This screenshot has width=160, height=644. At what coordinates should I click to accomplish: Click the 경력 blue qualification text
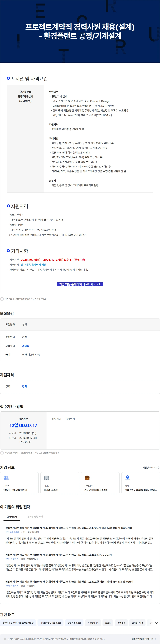click(x=24, y=386)
